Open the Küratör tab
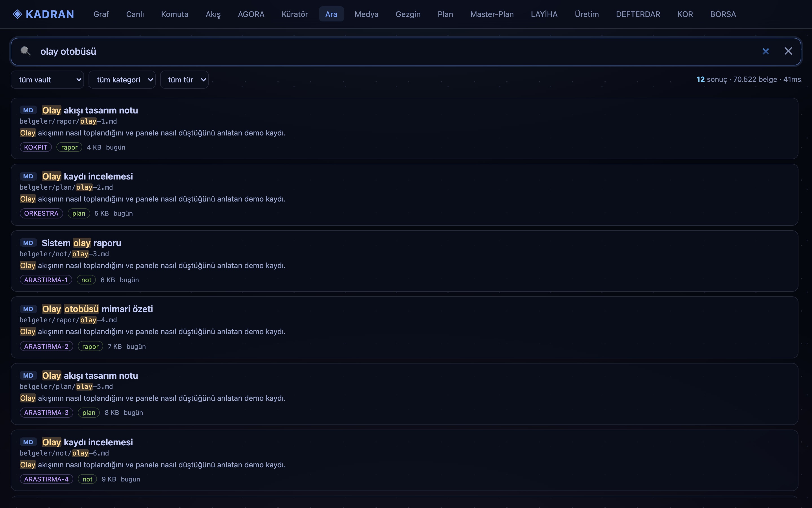Image resolution: width=812 pixels, height=508 pixels. (295, 14)
